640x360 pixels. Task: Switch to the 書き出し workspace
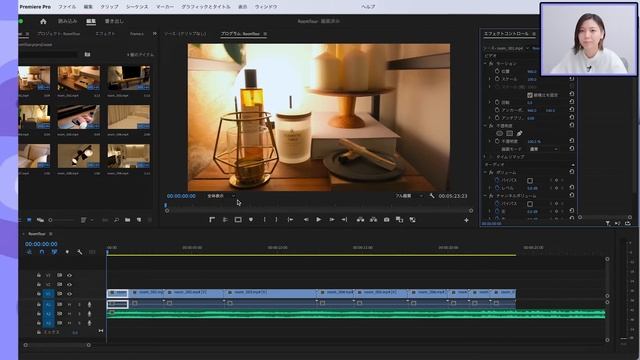pos(114,21)
